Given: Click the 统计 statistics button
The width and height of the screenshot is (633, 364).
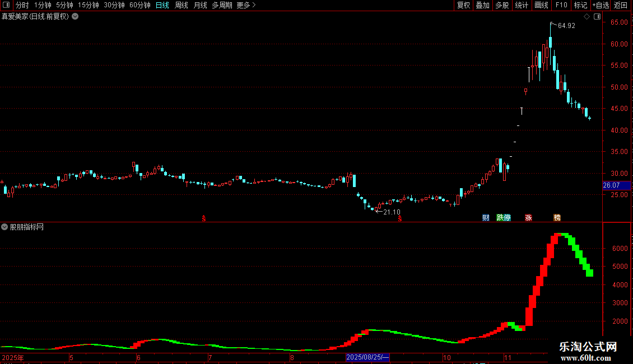Looking at the screenshot, I should point(521,5).
